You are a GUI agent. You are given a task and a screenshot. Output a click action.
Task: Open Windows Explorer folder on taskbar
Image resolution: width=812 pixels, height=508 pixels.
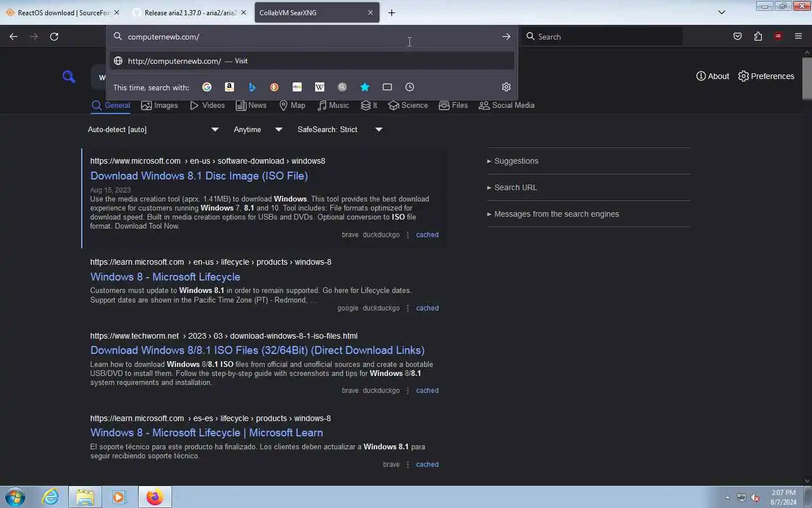[x=85, y=497]
